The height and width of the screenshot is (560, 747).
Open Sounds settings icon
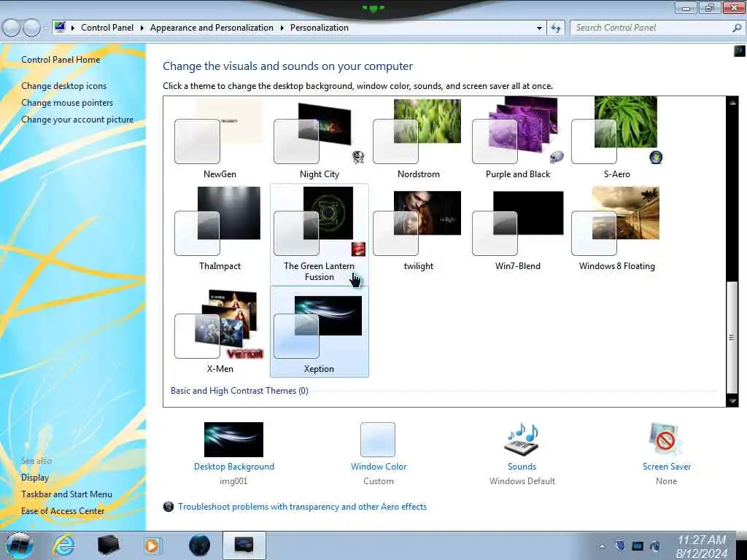point(522,439)
